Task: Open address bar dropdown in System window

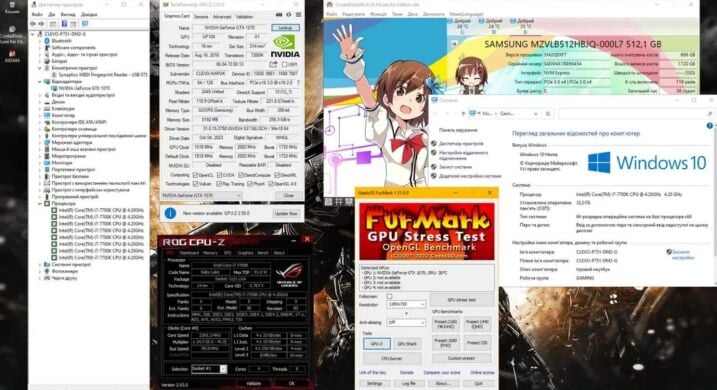Action: 535,113
